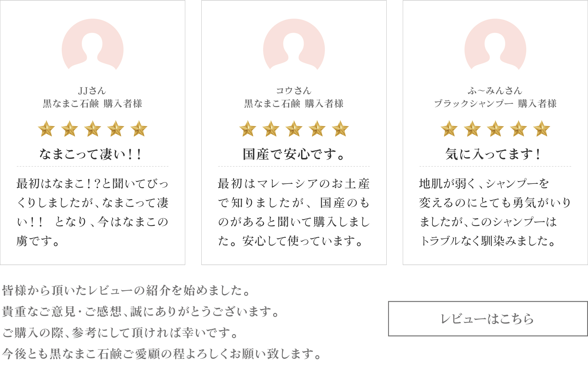
Task: Click コウさん review text about マレーシア
Action: tap(294, 212)
